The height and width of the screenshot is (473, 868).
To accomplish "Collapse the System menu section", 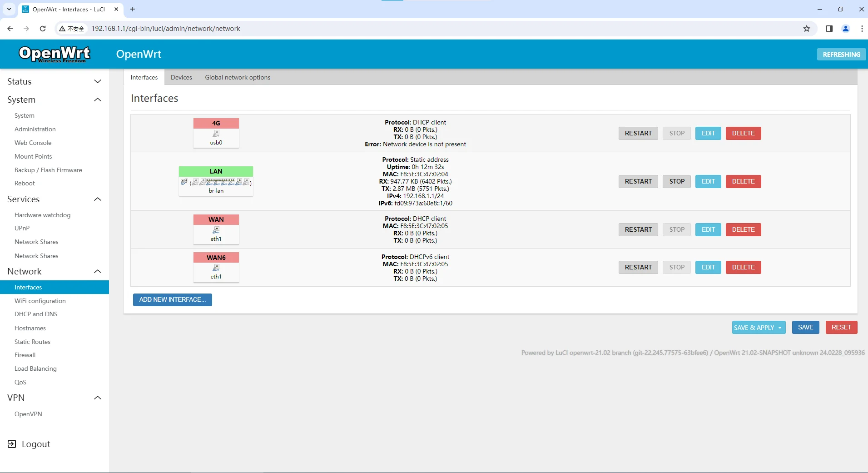I will pos(97,100).
